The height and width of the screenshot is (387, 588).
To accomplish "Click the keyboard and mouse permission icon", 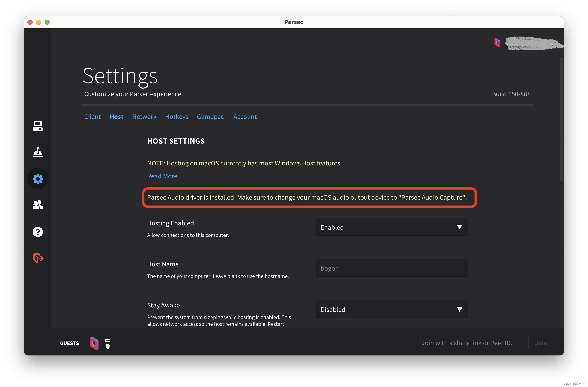I will click(108, 343).
